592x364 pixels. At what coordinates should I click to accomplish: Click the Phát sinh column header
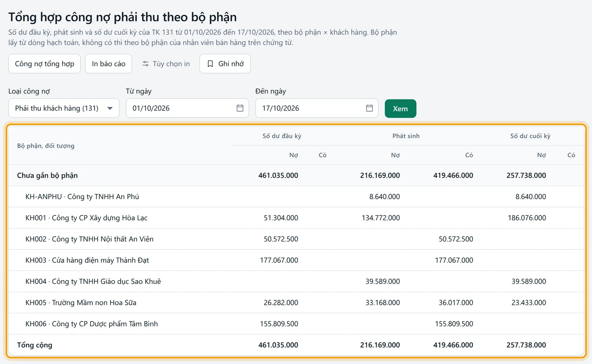tap(406, 136)
